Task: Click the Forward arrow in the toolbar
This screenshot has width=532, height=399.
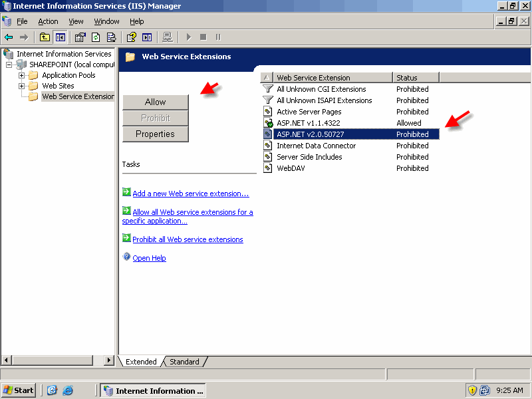Action: click(24, 37)
